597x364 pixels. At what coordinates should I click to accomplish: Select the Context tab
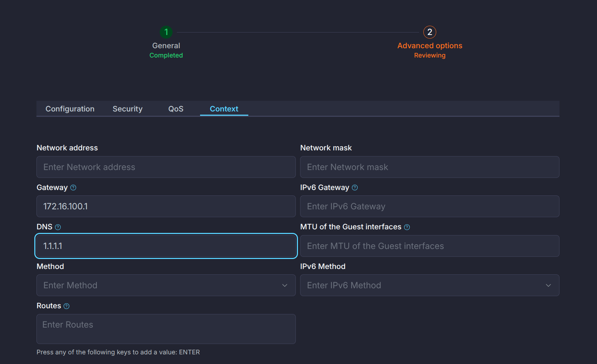coord(224,109)
